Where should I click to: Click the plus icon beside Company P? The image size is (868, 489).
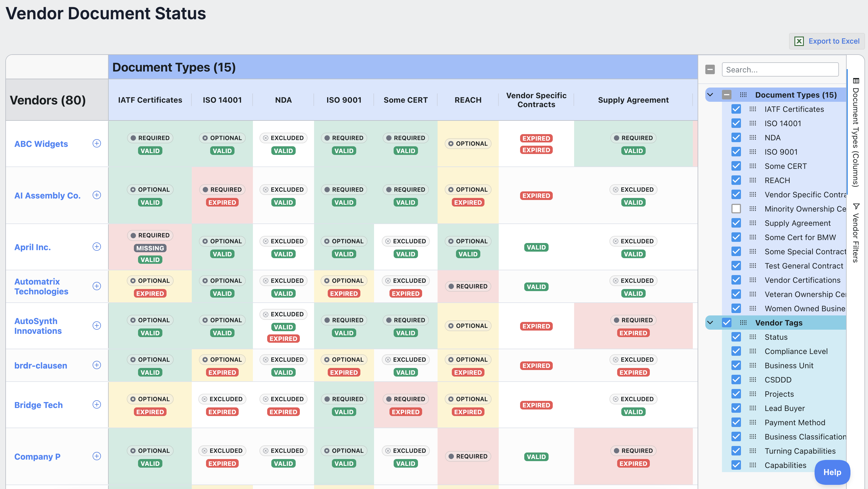click(x=97, y=456)
